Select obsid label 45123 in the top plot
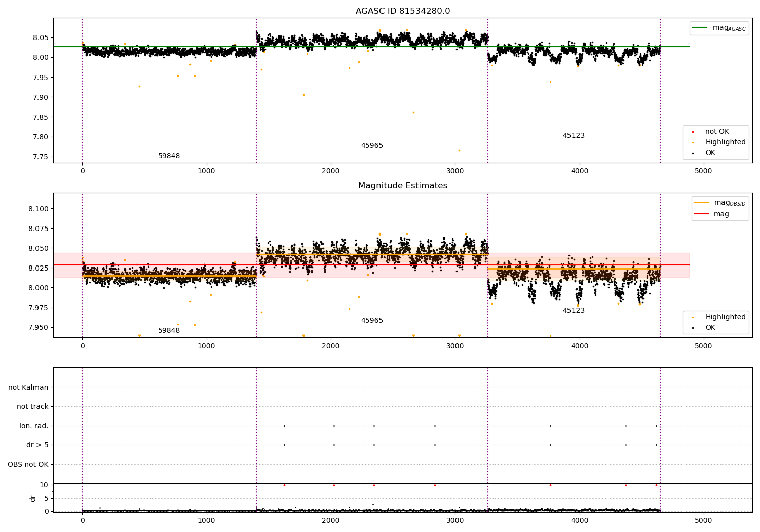760x532 pixels. pos(574,136)
